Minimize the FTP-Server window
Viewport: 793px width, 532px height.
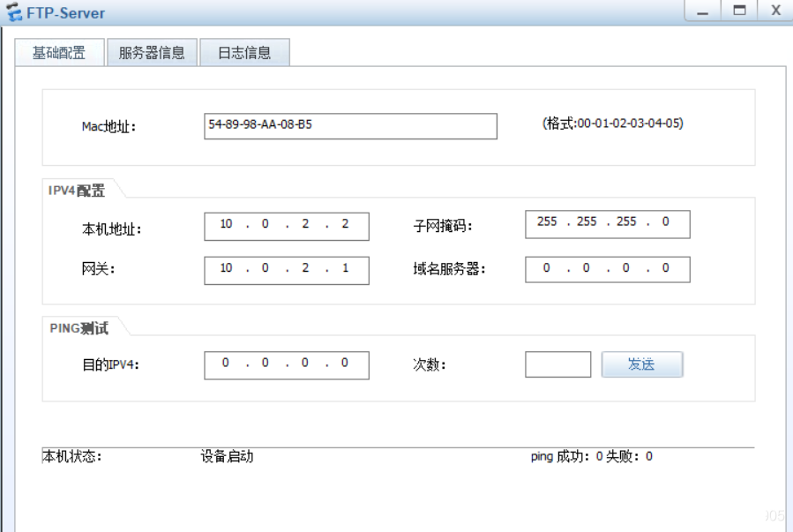click(x=703, y=11)
